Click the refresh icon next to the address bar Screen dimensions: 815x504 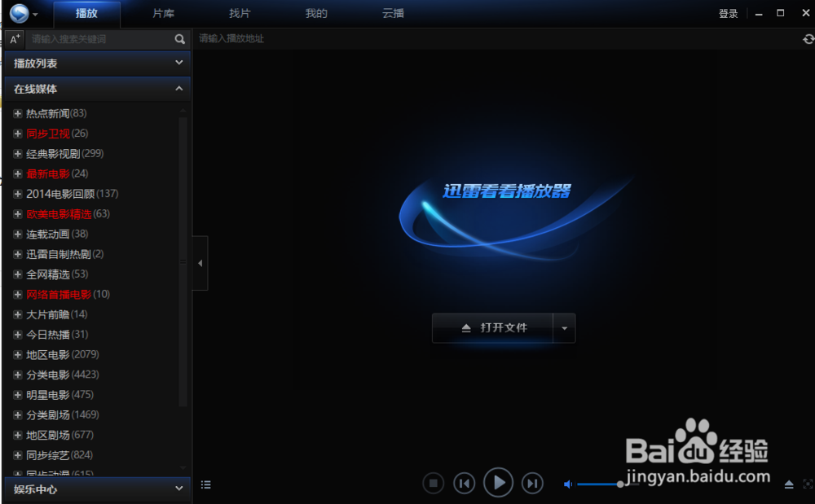[808, 39]
